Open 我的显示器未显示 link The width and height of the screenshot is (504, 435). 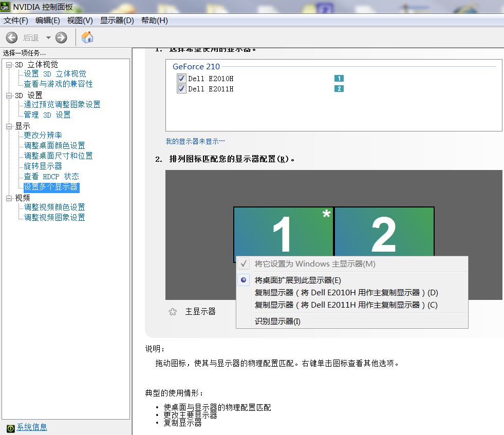[195, 141]
